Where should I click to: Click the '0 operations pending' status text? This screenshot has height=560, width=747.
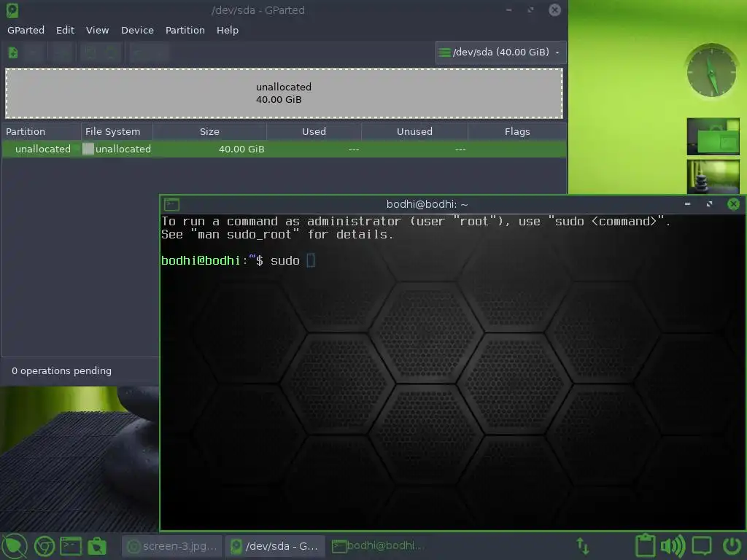click(61, 370)
